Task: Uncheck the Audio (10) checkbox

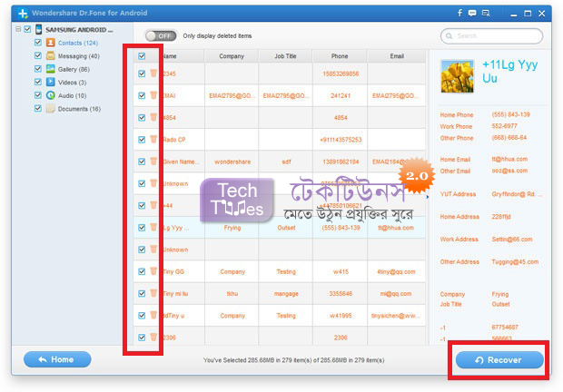Action: pos(38,95)
